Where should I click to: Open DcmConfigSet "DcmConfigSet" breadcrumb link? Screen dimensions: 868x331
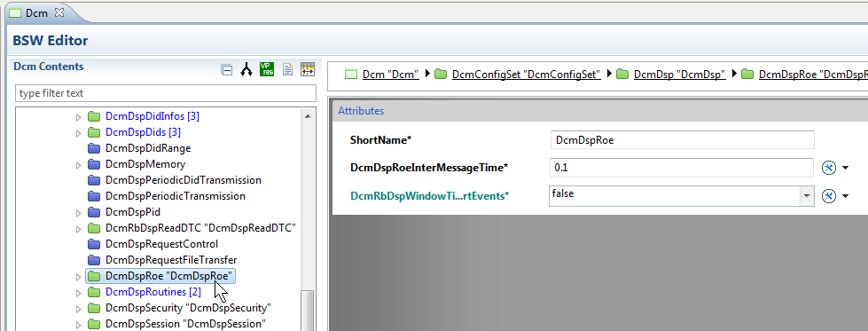point(526,75)
